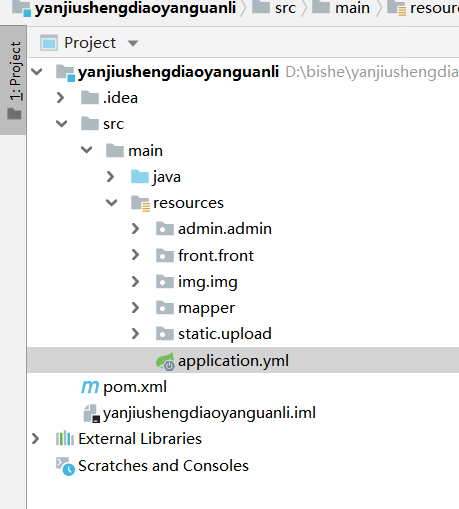459x509 pixels.
Task: Select main in the breadcrumb bar
Action: tap(341, 8)
